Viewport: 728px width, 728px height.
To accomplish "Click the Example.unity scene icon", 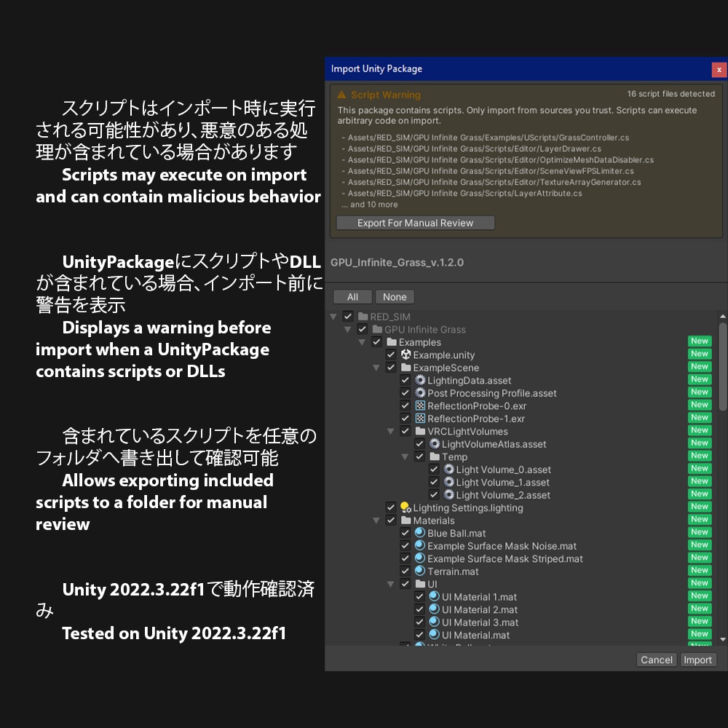I will pos(405,355).
